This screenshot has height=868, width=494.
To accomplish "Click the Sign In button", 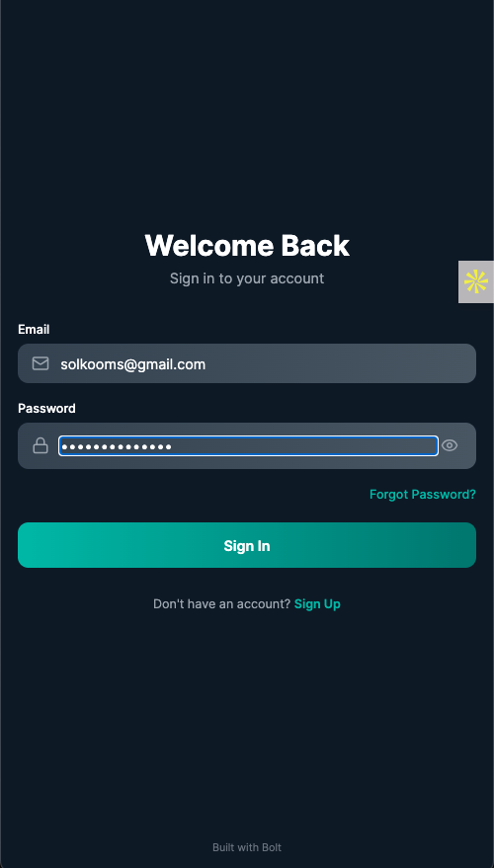I will [247, 545].
